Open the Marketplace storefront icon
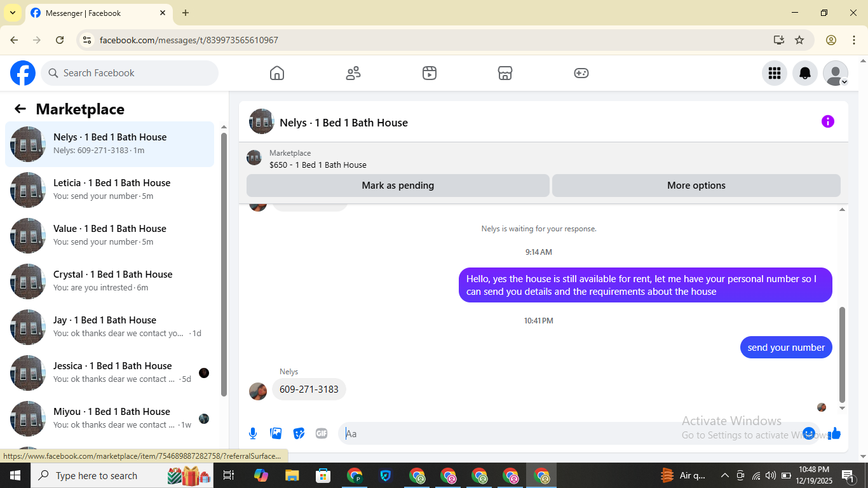The image size is (868, 488). tap(505, 73)
